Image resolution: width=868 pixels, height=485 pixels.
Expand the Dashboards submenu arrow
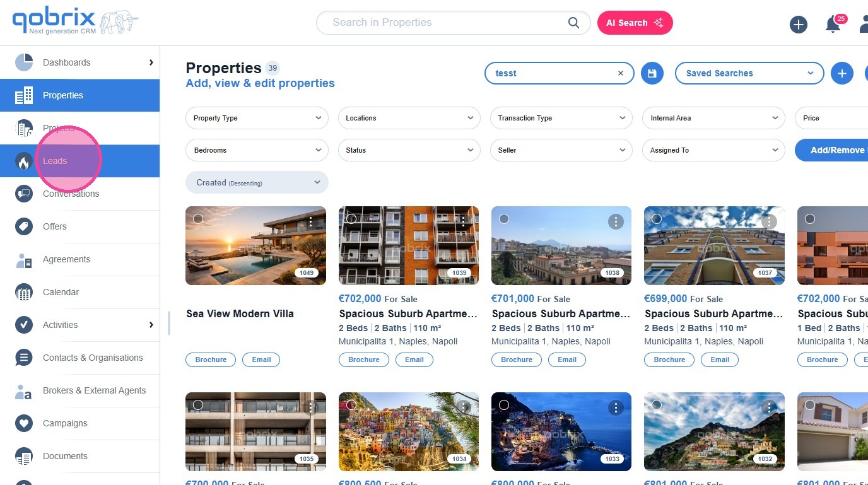151,62
